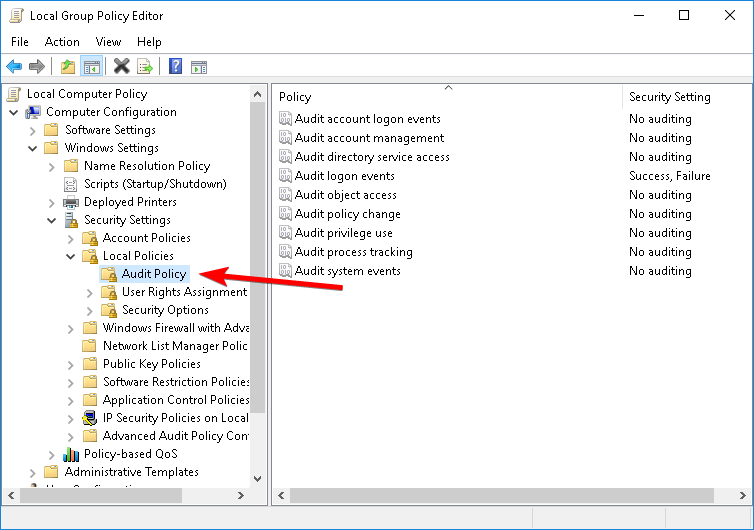Click the Export List toolbar icon
Screen dimensions: 754x530
coord(145,67)
